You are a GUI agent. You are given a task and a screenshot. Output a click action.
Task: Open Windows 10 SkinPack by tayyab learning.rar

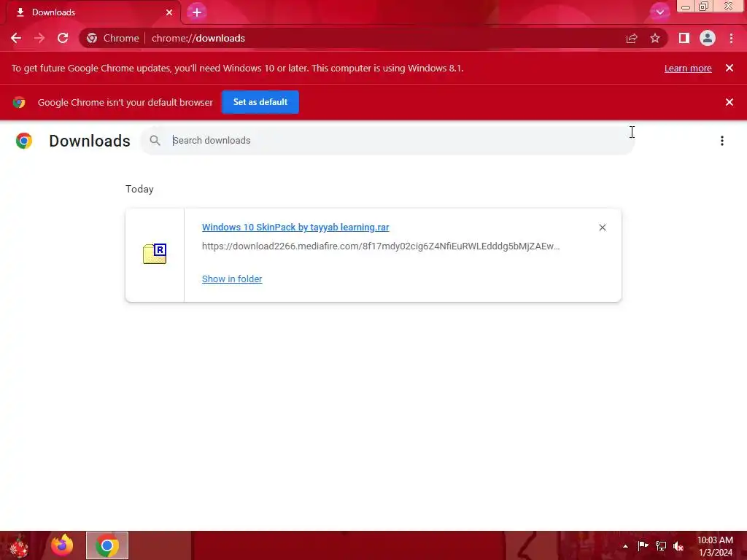coord(295,227)
